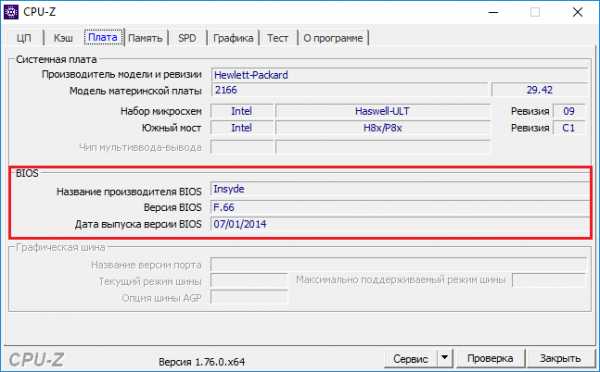Screen dimensions: 600x372
Task: Click the Insyde BIOS vendor field
Action: pyautogui.click(x=400, y=189)
